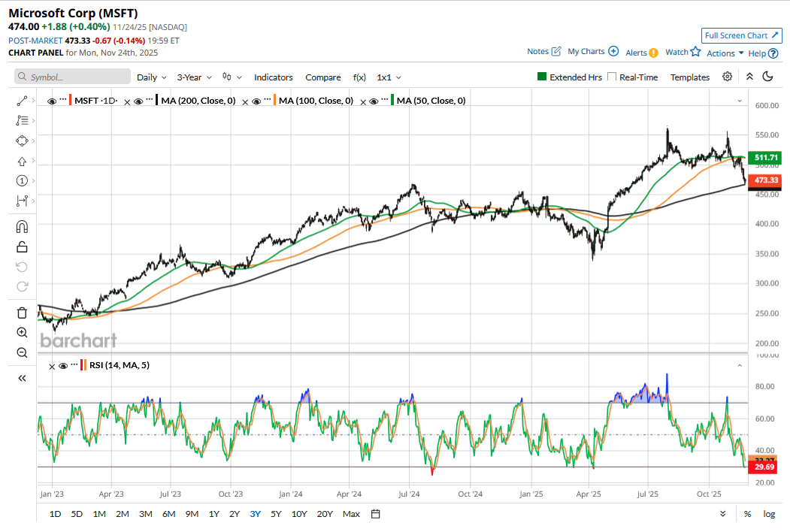Click the green MA 50 color swatch
The height and width of the screenshot is (532, 790).
392,101
